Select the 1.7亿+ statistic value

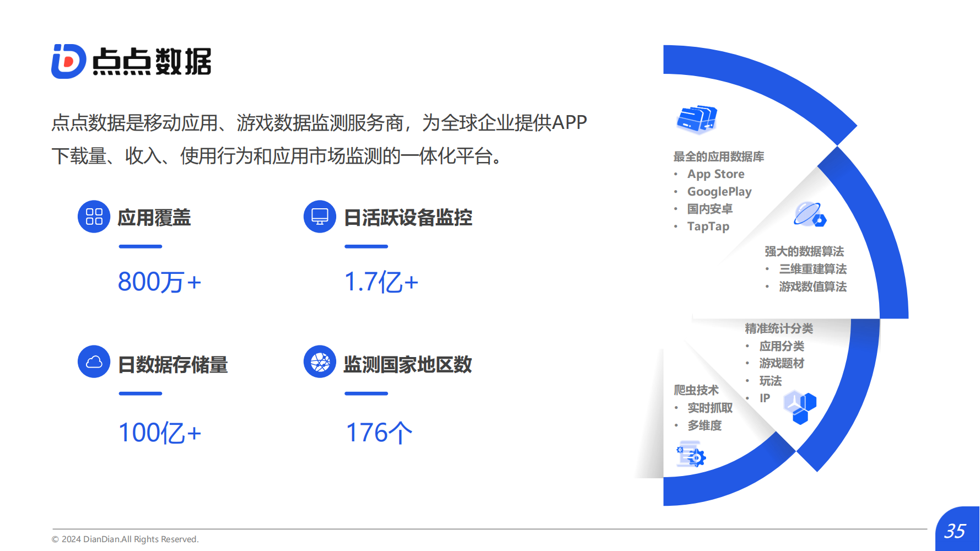pos(381,282)
